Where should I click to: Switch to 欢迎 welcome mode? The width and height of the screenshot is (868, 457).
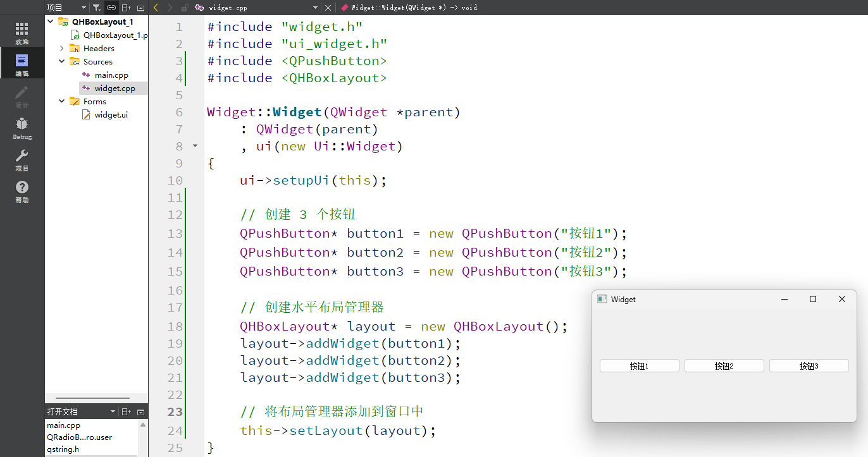(x=22, y=30)
